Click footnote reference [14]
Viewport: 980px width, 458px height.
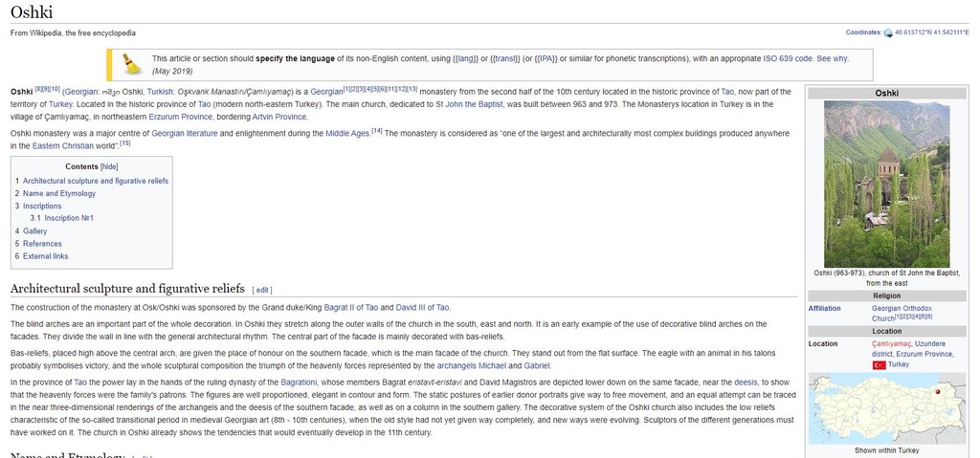pos(377,131)
